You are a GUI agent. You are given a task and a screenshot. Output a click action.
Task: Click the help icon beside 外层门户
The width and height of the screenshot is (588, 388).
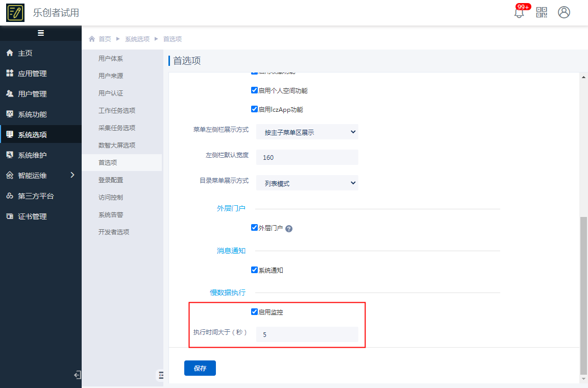pos(289,229)
